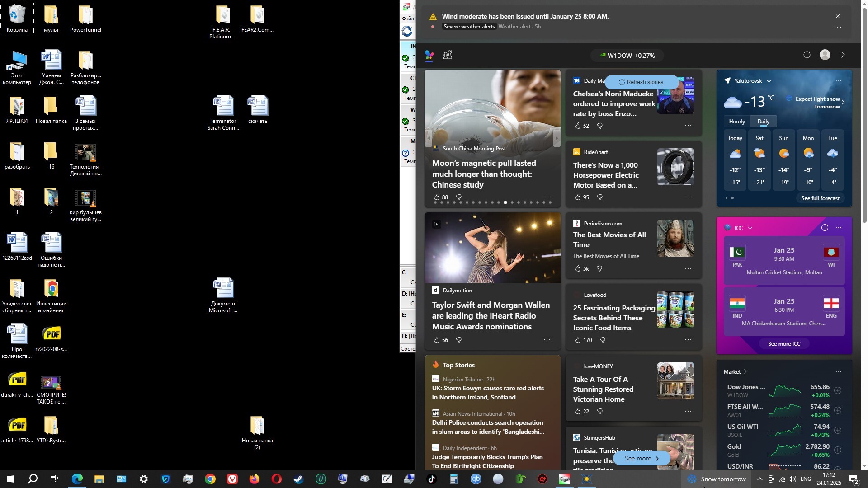Open tomorrow's light snow forecast arrow
Screen dimensions: 868x488
click(843, 103)
